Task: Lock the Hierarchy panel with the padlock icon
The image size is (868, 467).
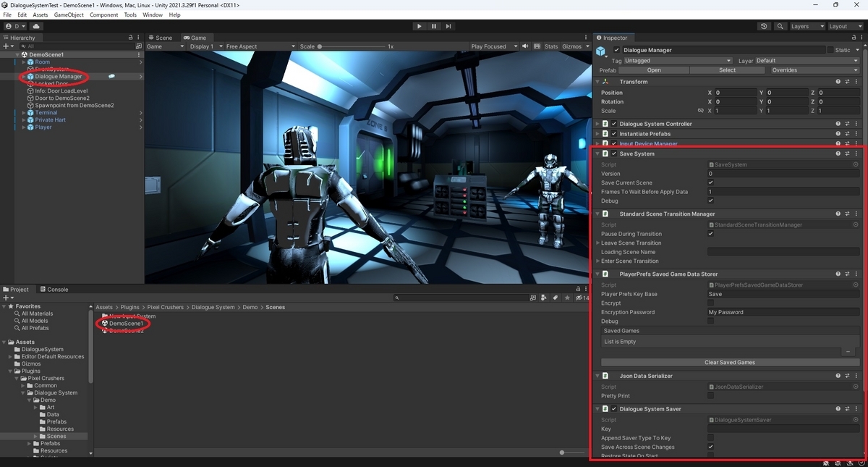Action: [130, 38]
